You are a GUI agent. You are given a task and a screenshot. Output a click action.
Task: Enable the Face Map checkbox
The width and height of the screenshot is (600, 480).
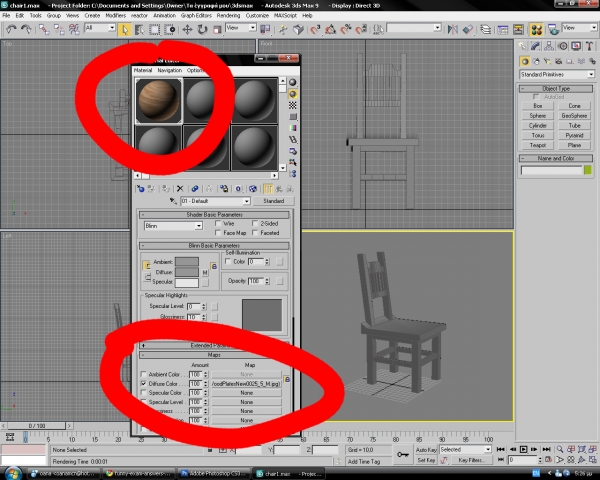click(x=218, y=233)
